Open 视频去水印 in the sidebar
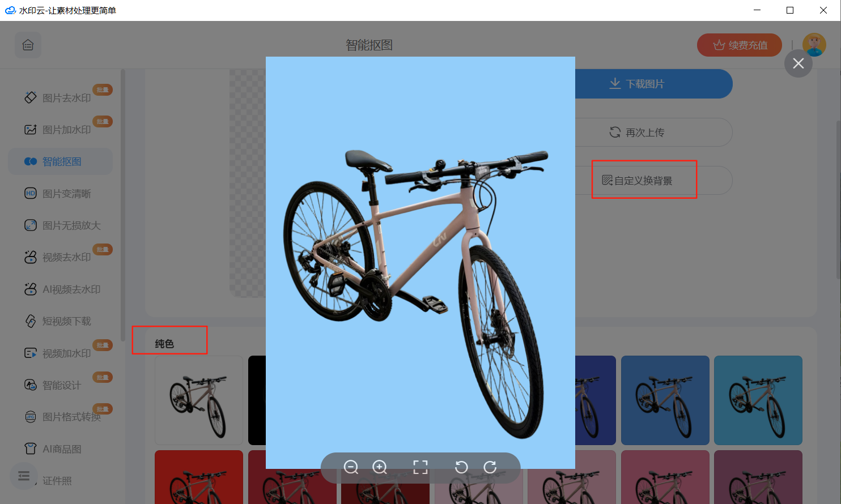The image size is (841, 504). pos(61,257)
